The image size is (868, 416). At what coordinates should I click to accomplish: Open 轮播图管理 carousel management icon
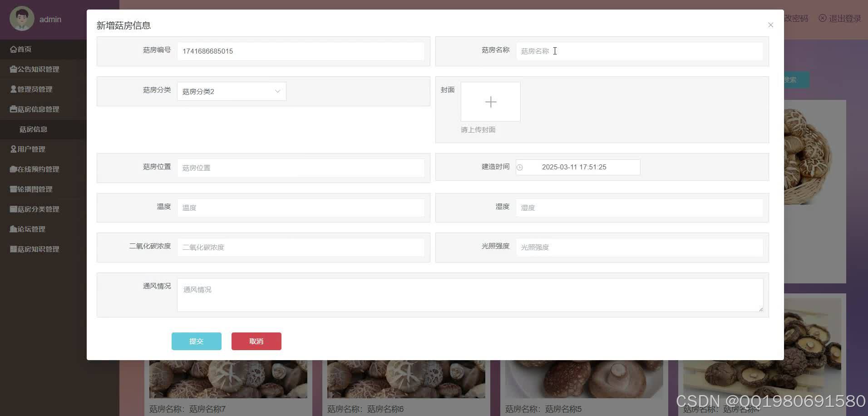[x=13, y=189]
